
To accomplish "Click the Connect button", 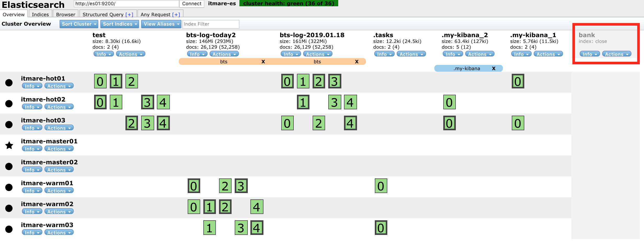I will click(192, 4).
